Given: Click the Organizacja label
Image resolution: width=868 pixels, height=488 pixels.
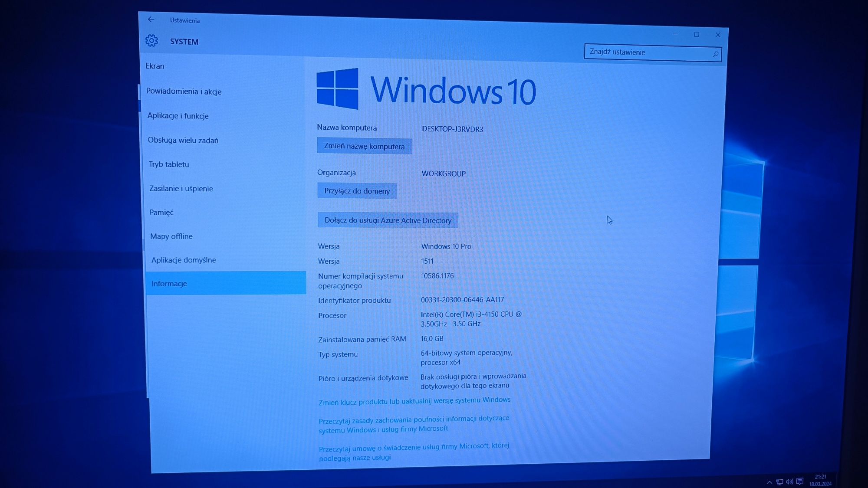Looking at the screenshot, I should [336, 173].
